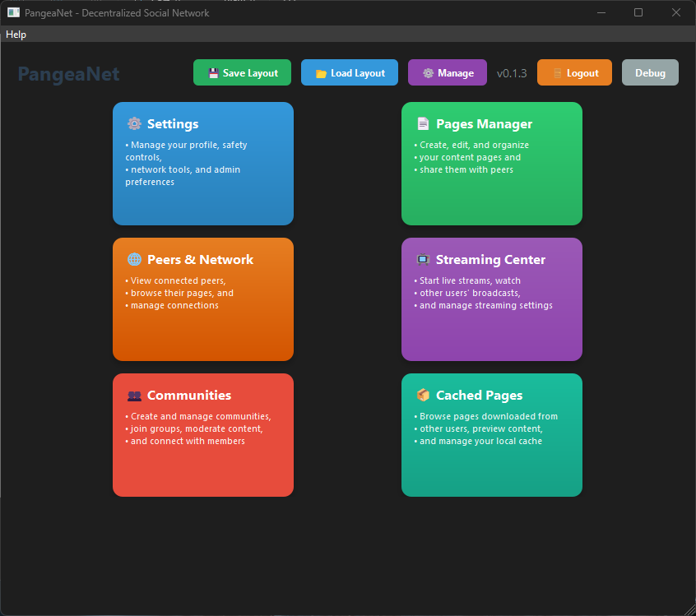This screenshot has height=616, width=696.
Task: Click the PangeaNet window title bar icon
Action: [13, 12]
